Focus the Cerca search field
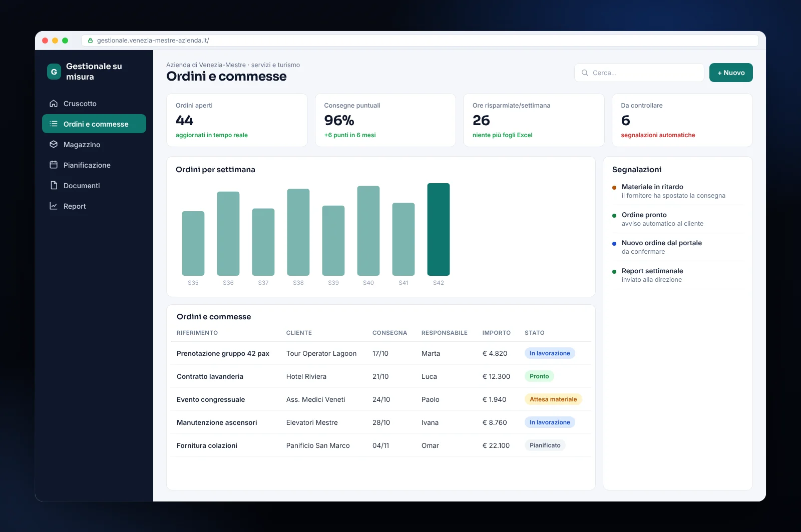 639,73
